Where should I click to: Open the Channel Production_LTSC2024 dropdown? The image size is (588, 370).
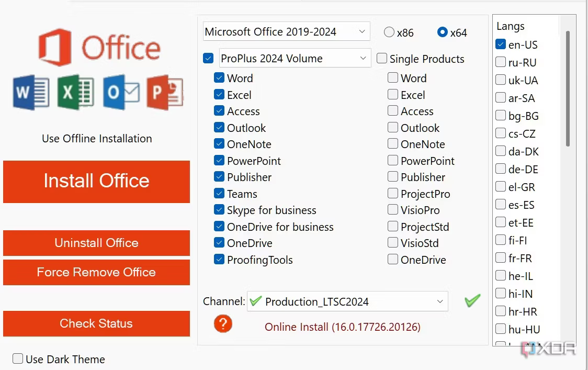point(347,301)
